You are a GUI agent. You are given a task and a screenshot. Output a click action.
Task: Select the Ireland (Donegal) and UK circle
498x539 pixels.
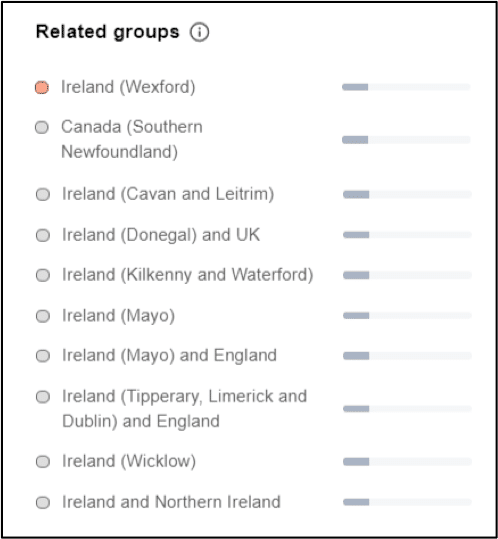(x=43, y=235)
